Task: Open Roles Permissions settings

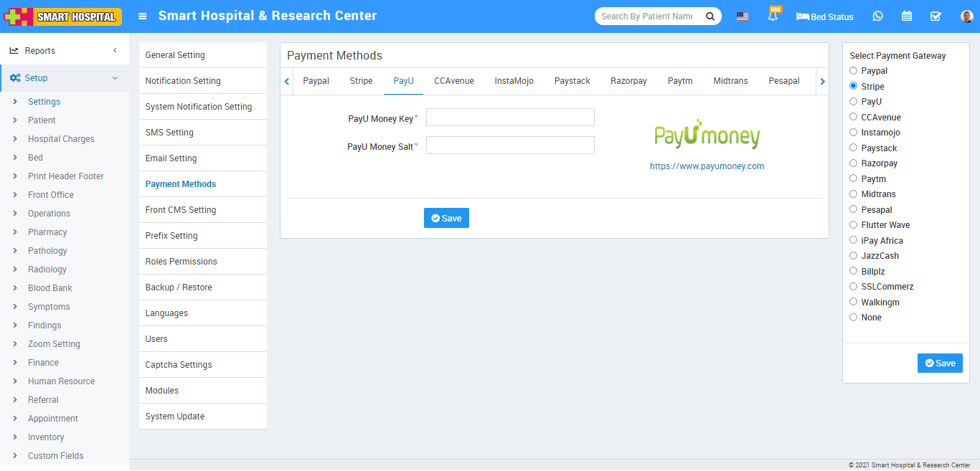Action: point(181,262)
